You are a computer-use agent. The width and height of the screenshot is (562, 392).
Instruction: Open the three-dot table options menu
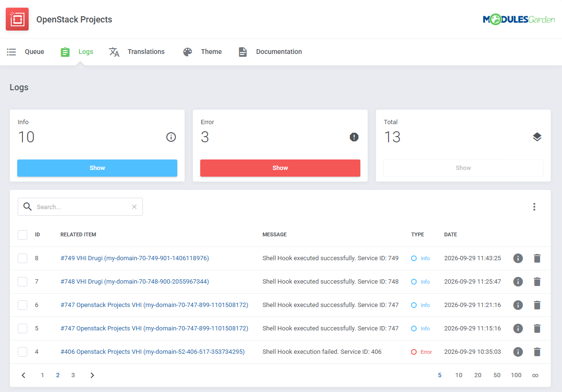pyautogui.click(x=534, y=207)
